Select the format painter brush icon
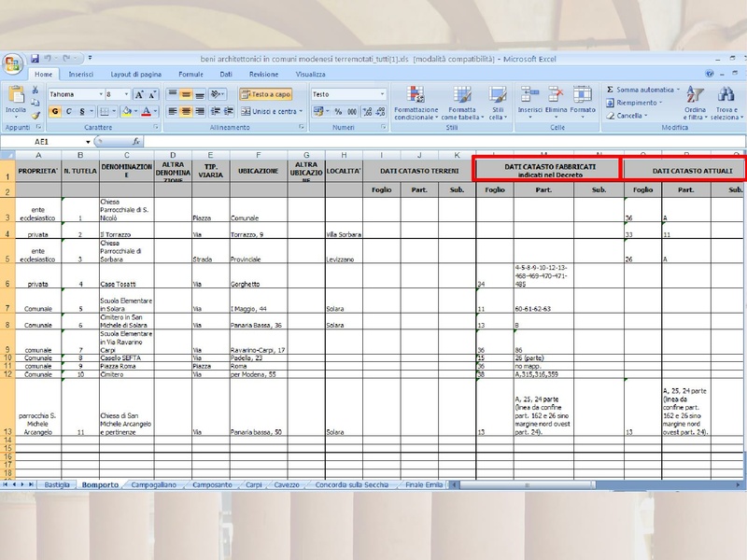 point(35,115)
